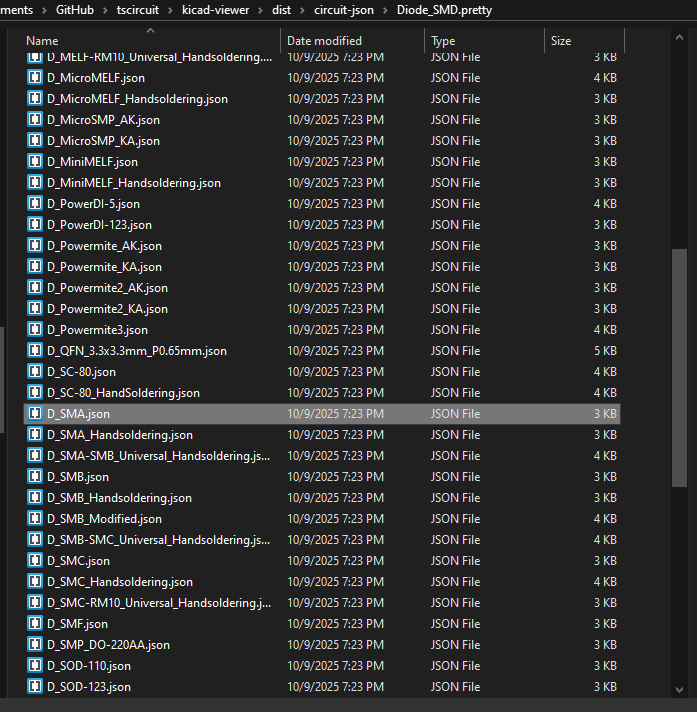Select D_Powermite2_AK.json file name

point(107,288)
